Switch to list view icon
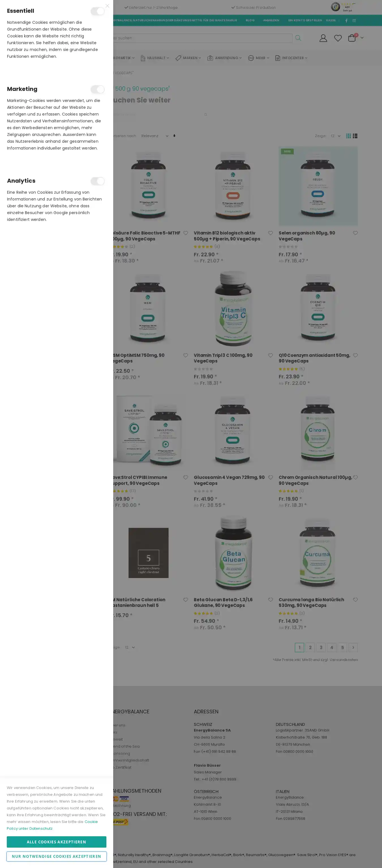Image resolution: width=382 pixels, height=868 pixels. (x=355, y=136)
